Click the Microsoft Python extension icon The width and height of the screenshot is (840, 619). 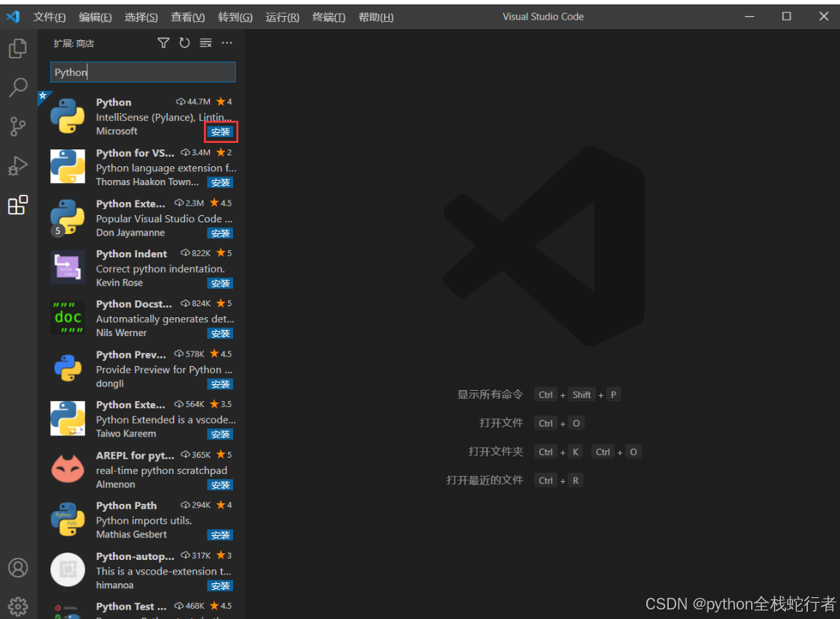[x=68, y=116]
